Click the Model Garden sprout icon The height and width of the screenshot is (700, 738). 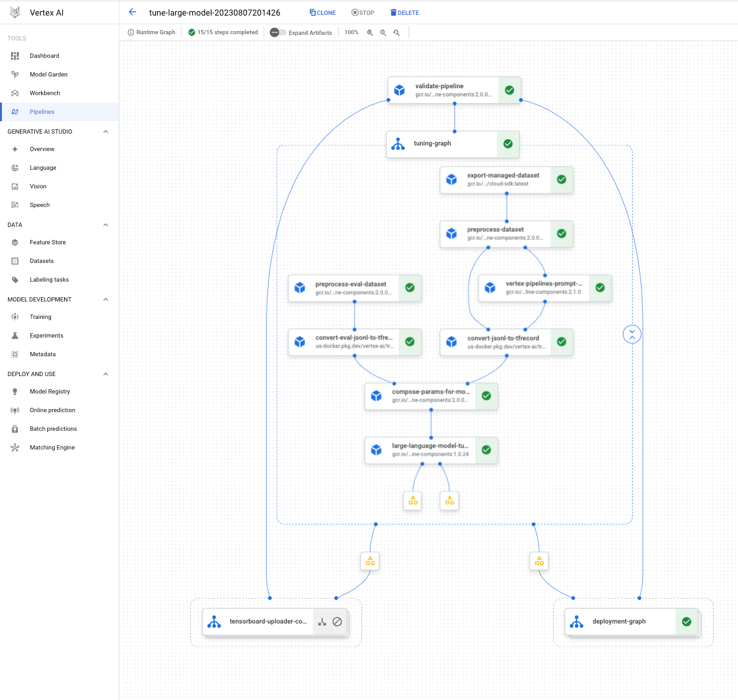click(15, 75)
